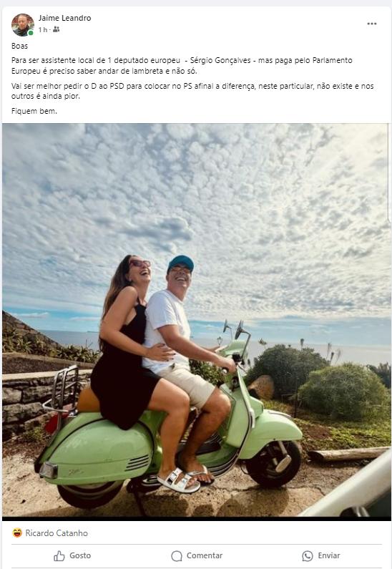392x569 pixels.
Task: Click the WhatsApp Enviar icon
Action: tap(307, 555)
